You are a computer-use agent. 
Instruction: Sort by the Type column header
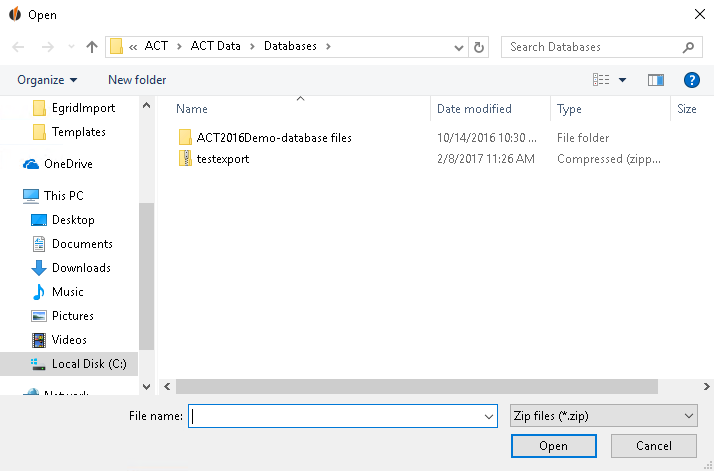click(569, 109)
